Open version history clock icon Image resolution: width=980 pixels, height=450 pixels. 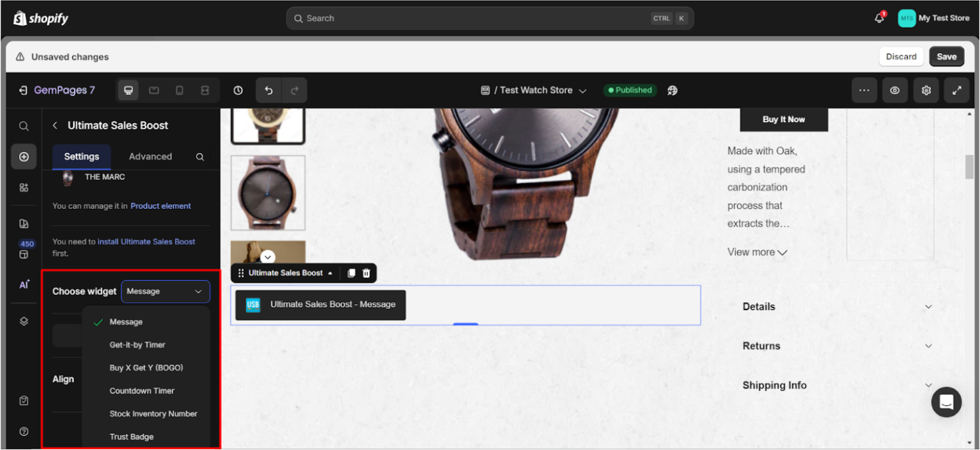point(238,91)
